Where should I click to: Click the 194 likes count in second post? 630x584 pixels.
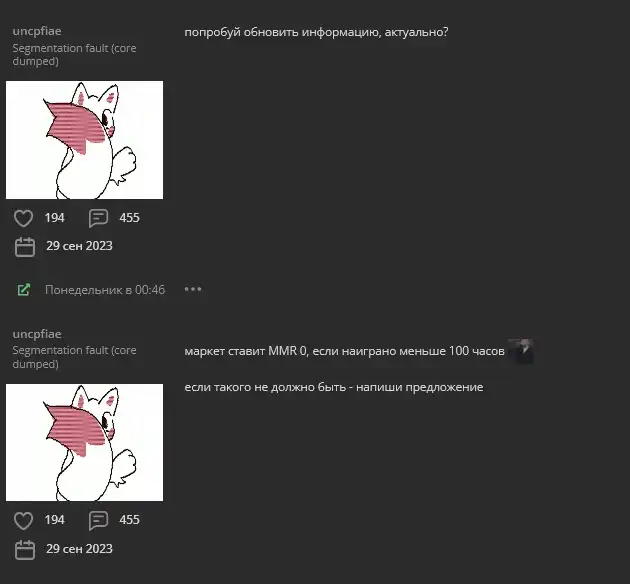tap(54, 520)
